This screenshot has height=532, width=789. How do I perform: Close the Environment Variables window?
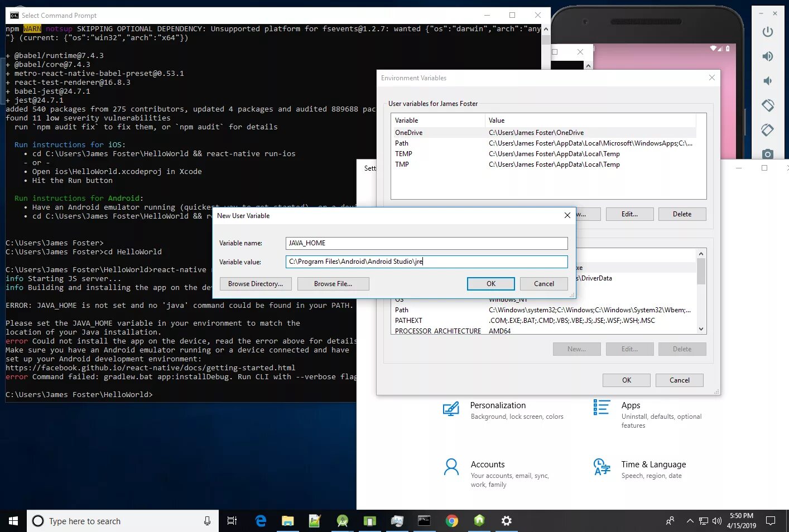coord(711,78)
